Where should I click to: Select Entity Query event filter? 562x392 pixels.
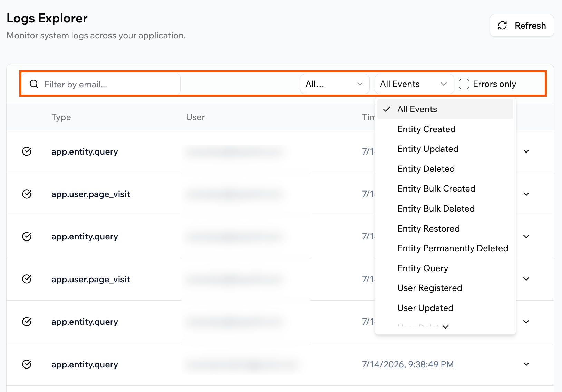(x=445, y=268)
